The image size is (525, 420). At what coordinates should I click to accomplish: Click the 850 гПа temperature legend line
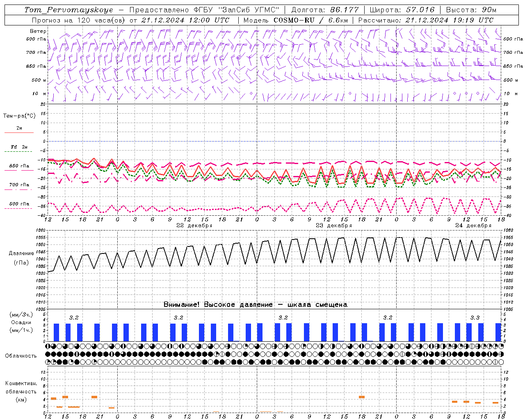(19, 171)
